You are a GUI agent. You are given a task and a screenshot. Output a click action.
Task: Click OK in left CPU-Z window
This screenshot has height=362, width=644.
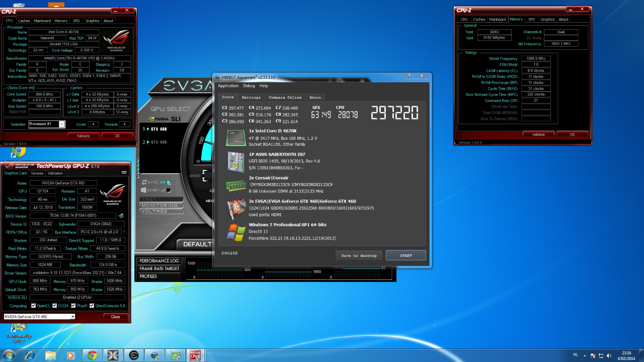click(x=117, y=136)
